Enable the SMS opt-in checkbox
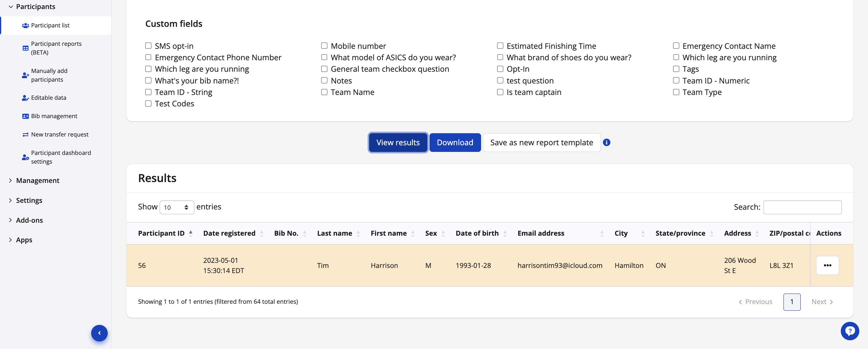Screen dimensions: 868x349 click(148, 46)
